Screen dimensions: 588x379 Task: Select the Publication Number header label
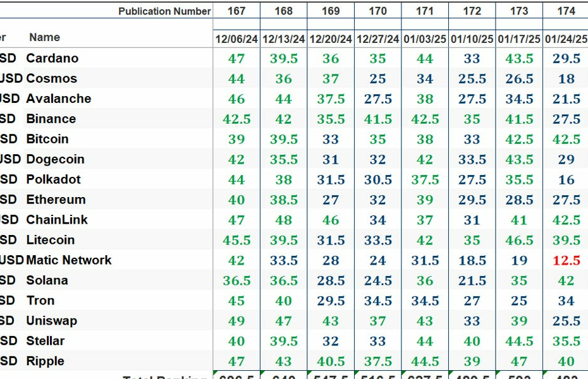coord(164,11)
